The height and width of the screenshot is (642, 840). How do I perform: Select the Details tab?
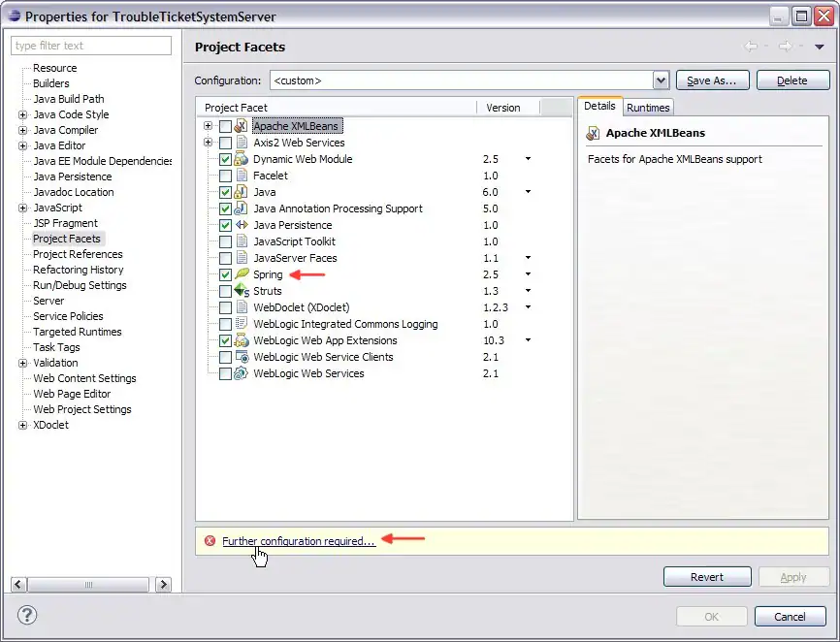(x=599, y=106)
